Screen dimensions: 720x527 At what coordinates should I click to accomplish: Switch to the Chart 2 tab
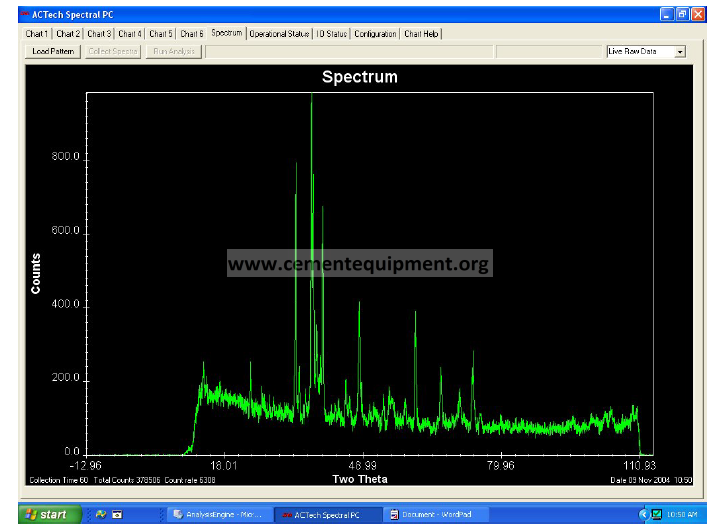pyautogui.click(x=68, y=34)
